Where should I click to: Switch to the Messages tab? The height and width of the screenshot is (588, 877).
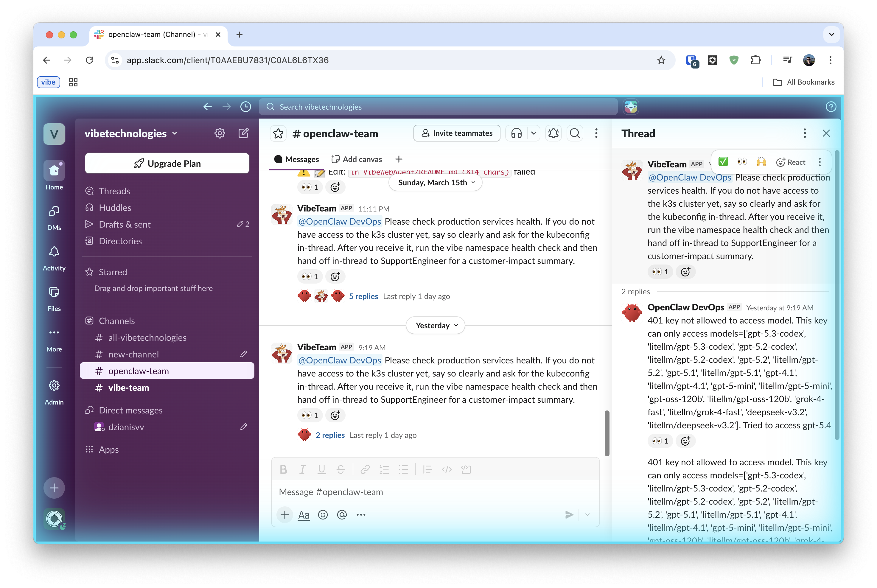point(297,159)
